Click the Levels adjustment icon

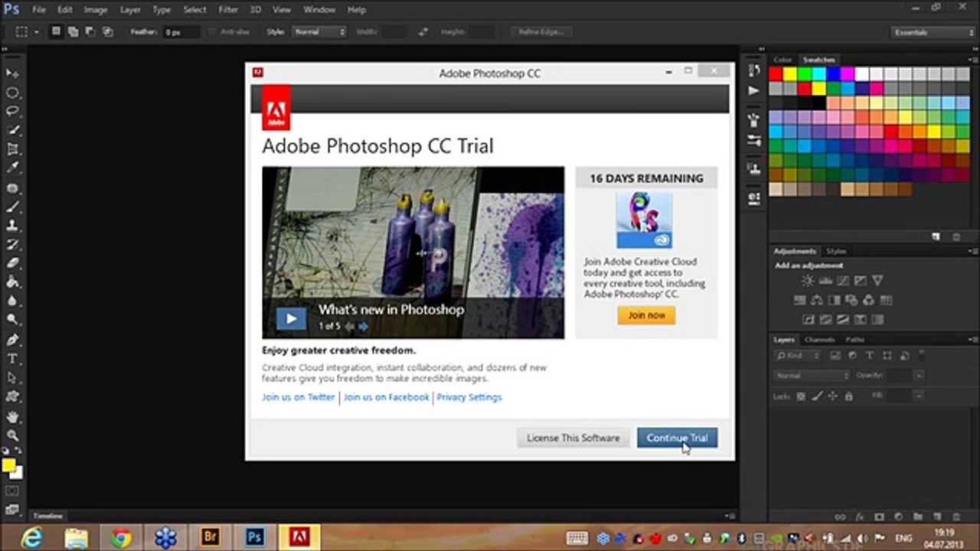pos(825,281)
